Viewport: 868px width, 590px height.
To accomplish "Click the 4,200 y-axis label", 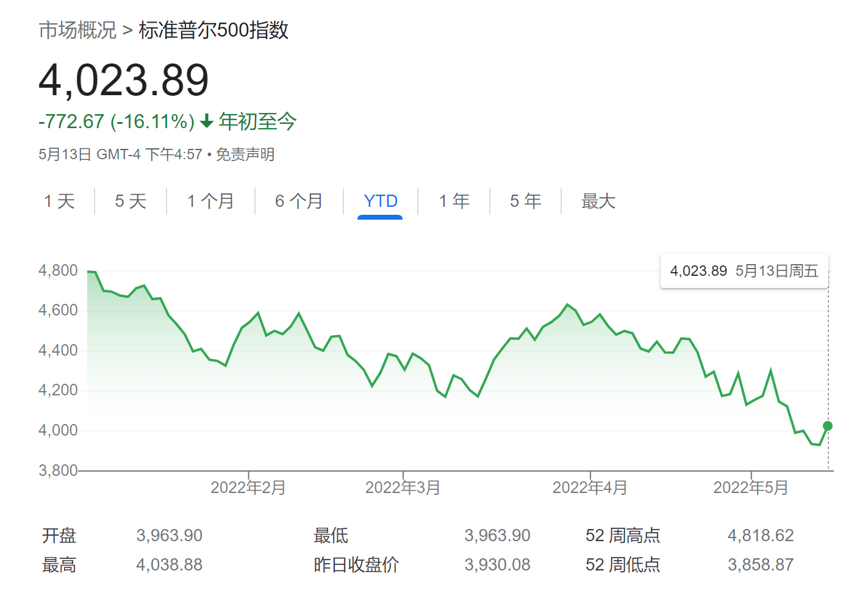I will 58,390.
